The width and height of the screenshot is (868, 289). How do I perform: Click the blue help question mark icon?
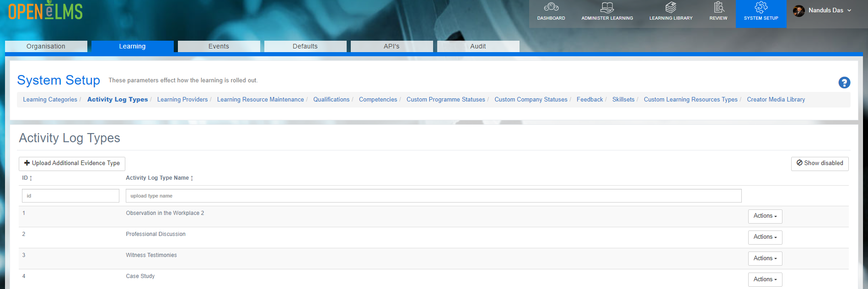(844, 82)
